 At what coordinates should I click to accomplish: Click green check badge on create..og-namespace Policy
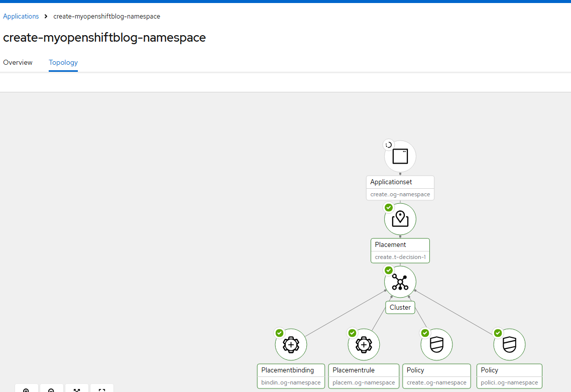tap(425, 333)
